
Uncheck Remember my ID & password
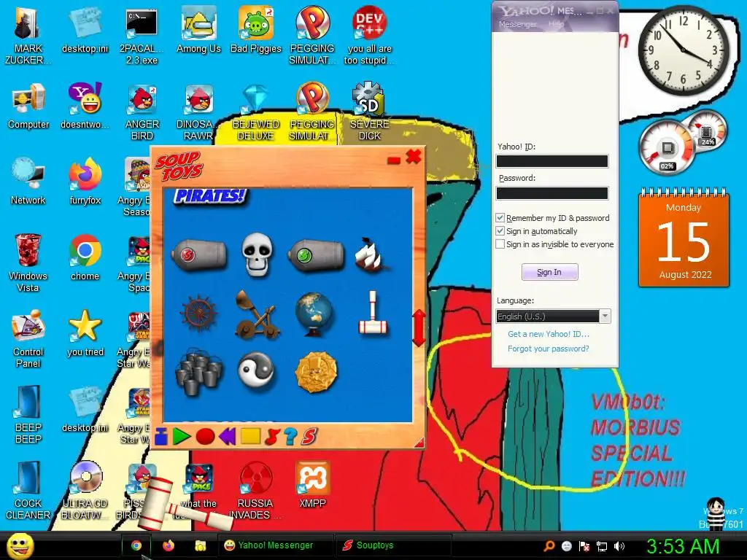500,217
